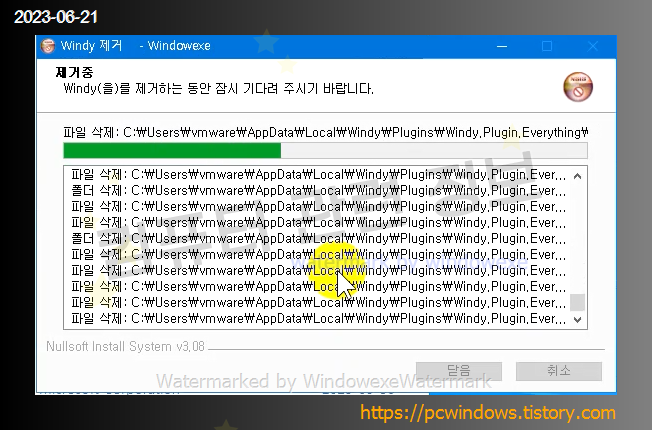652x430 pixels.
Task: Click the green uninstall progress bar
Action: click(x=325, y=151)
